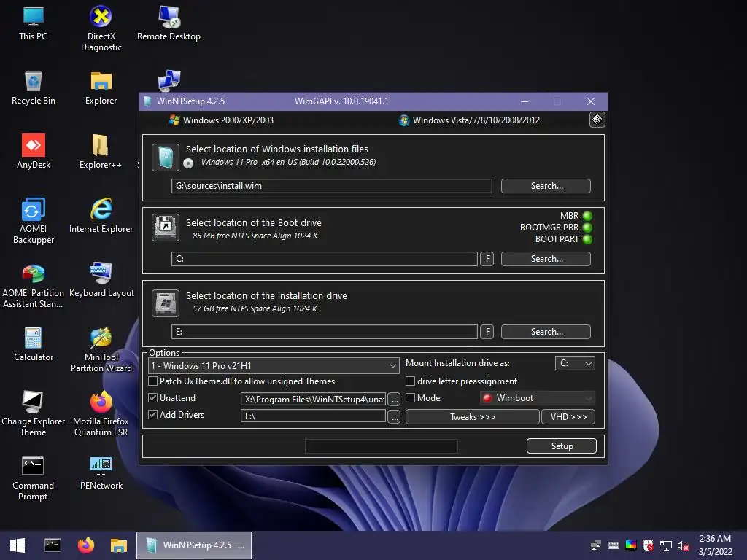Open the VHD >>> options
This screenshot has height=560, width=747.
coord(568,416)
